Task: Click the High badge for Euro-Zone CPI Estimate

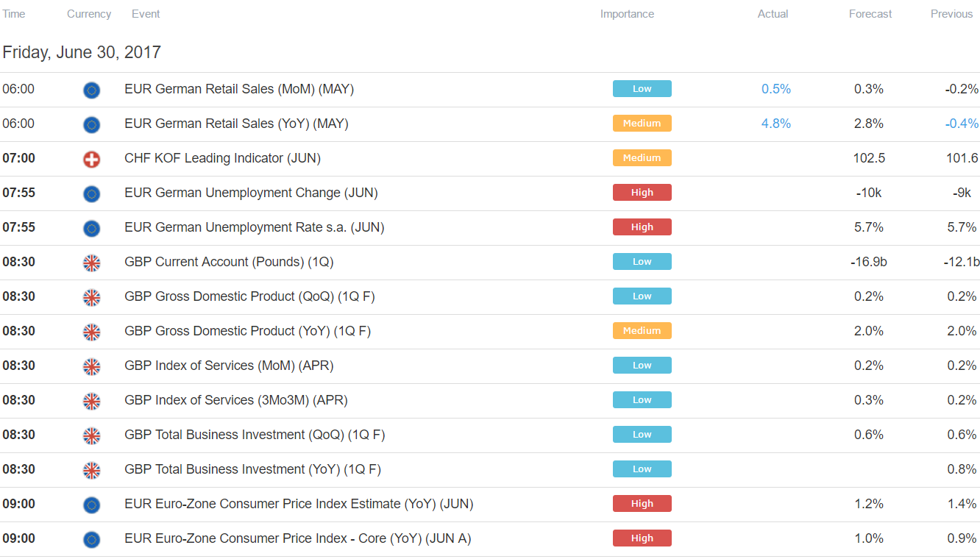Action: [642, 504]
